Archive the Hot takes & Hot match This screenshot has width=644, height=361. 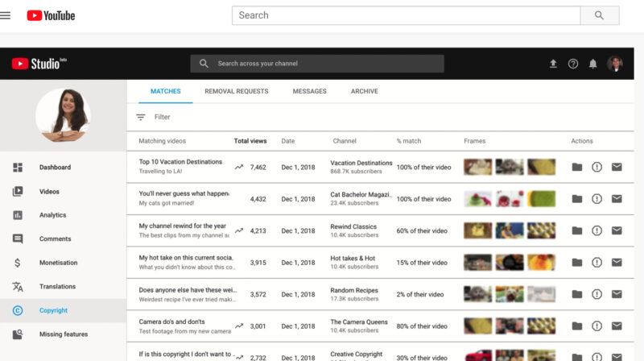[x=577, y=263]
